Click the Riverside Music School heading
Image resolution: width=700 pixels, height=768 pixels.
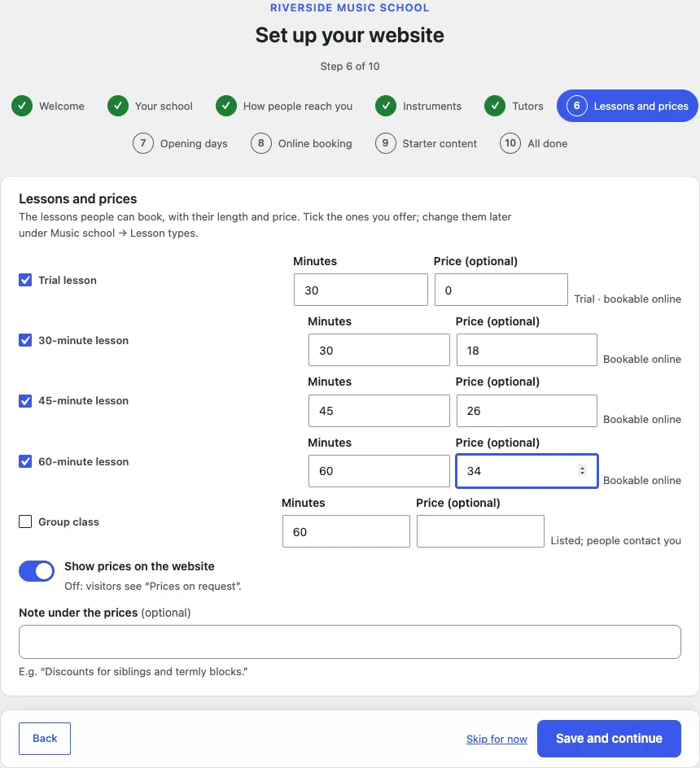[350, 8]
